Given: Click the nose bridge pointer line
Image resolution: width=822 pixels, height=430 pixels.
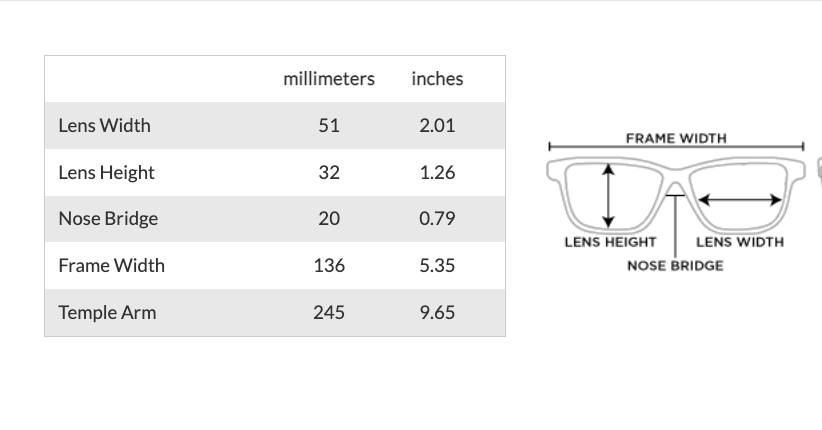Looking at the screenshot, I should [x=676, y=225].
